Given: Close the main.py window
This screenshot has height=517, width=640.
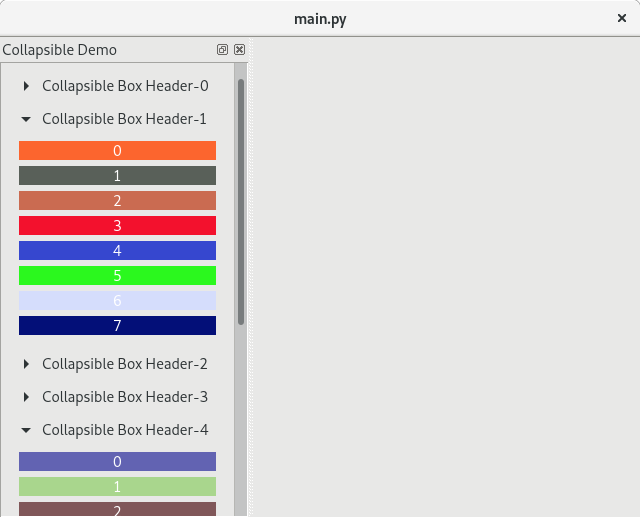Looking at the screenshot, I should click(x=622, y=18).
